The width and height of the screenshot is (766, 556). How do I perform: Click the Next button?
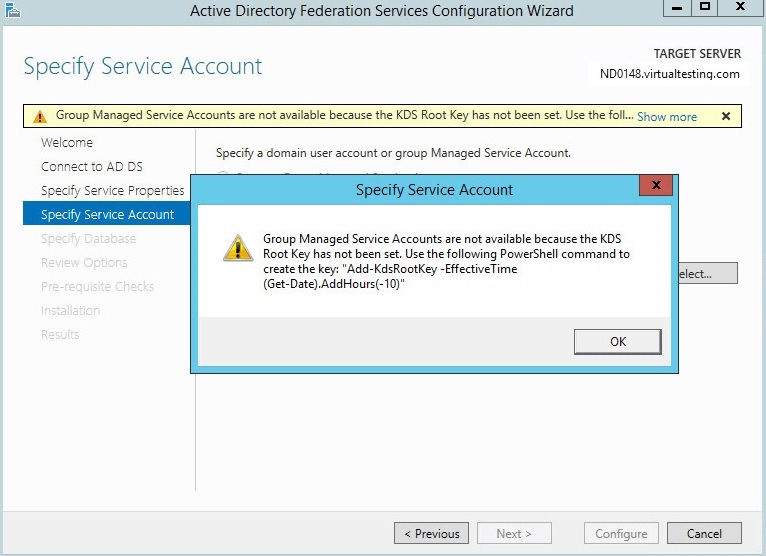click(514, 534)
